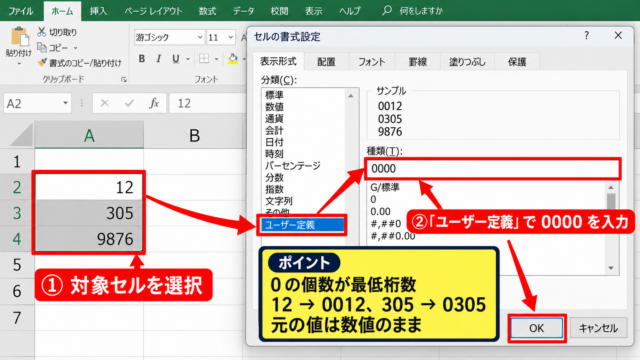This screenshot has width=640, height=360.
Task: Click cell A3 containing 305
Action: click(89, 213)
